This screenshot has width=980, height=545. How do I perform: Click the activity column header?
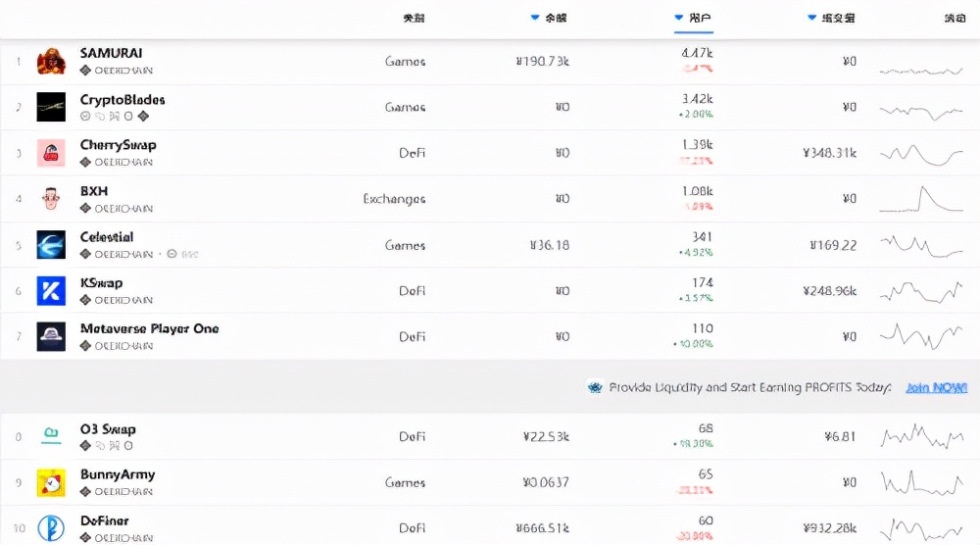pyautogui.click(x=955, y=18)
